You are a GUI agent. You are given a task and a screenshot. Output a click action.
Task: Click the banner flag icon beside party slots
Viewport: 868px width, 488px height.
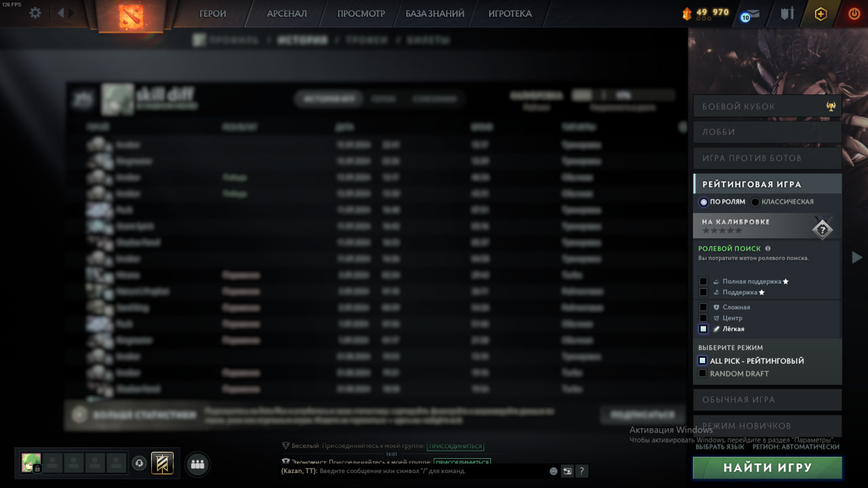tap(161, 464)
